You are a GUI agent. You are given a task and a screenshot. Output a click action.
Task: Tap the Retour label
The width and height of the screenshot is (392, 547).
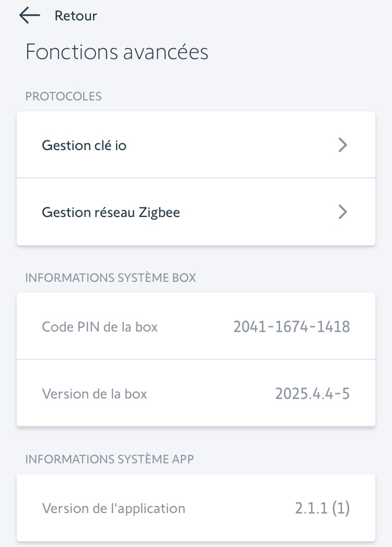point(76,16)
